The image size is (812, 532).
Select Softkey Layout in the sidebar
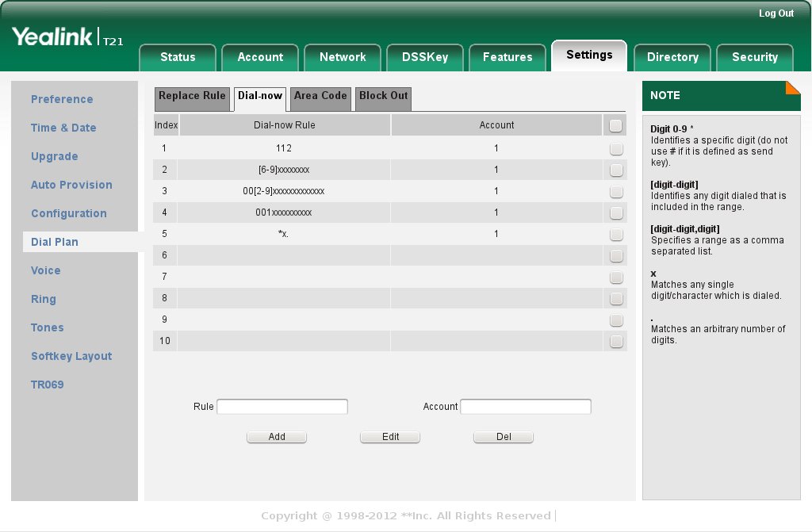click(x=71, y=356)
